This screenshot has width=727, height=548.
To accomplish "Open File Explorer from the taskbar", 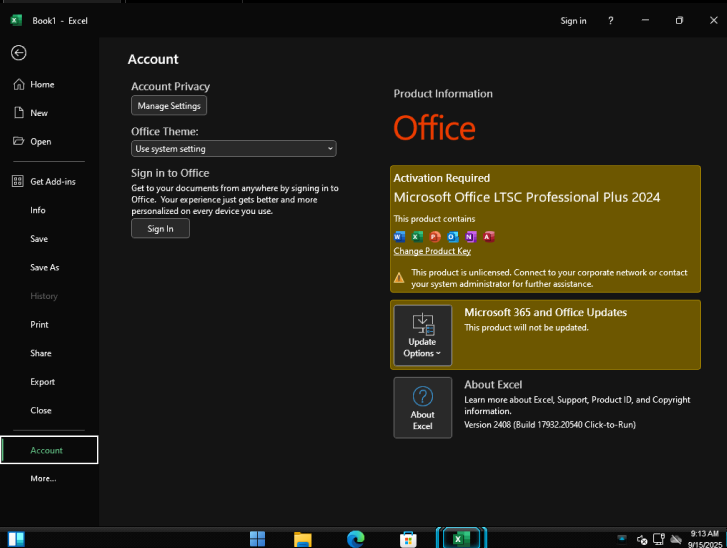I will click(x=303, y=539).
